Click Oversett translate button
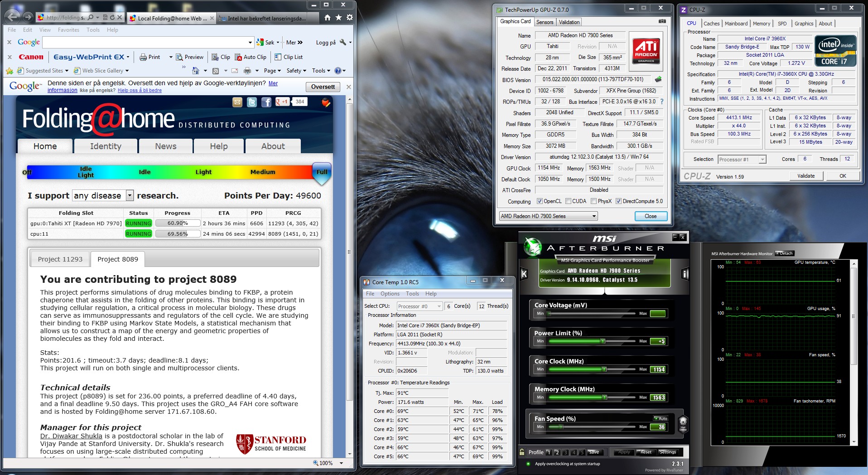 pos(323,87)
